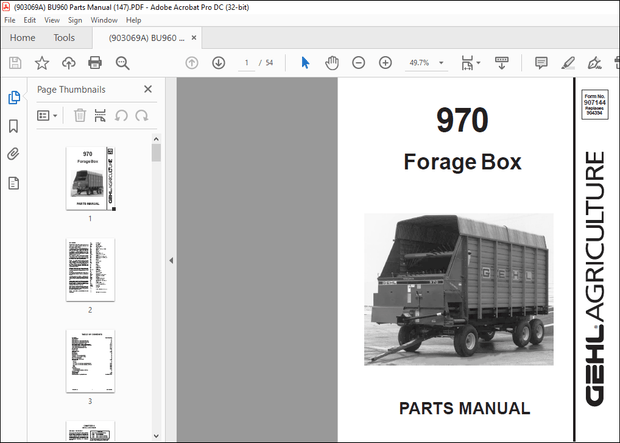Viewport: 620px width, 443px height.
Task: Open the zoom level 49.7% dropdown
Action: tap(439, 63)
